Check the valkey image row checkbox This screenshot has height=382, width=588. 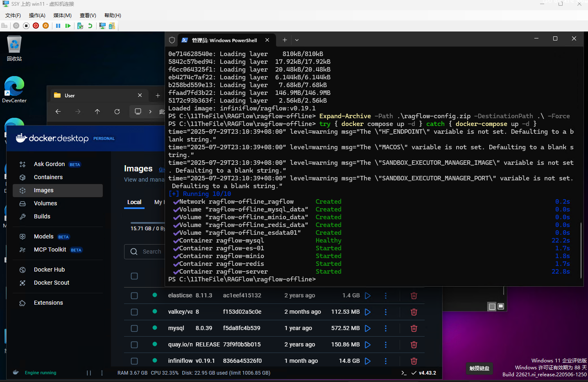[134, 312]
